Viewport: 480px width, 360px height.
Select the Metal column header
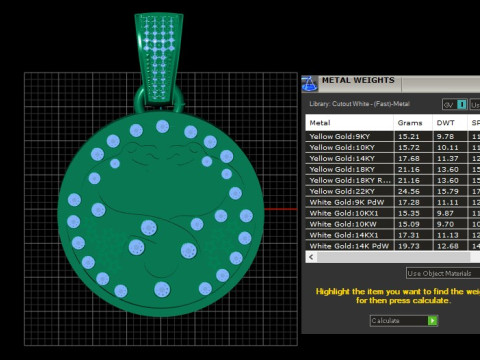tap(349, 123)
